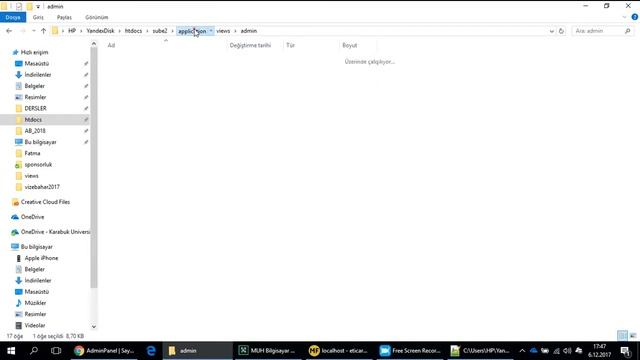This screenshot has height=360, width=640.
Task: Open taskbar search
Action: [x=34, y=351]
